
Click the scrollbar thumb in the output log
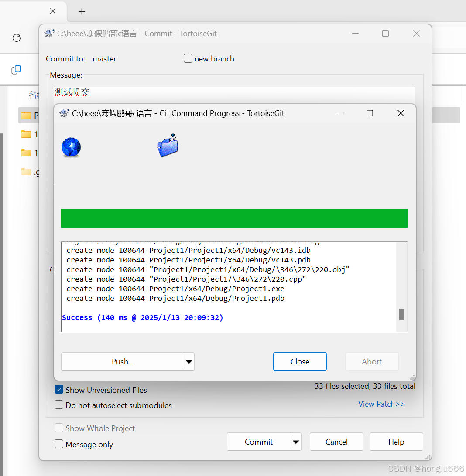click(401, 315)
